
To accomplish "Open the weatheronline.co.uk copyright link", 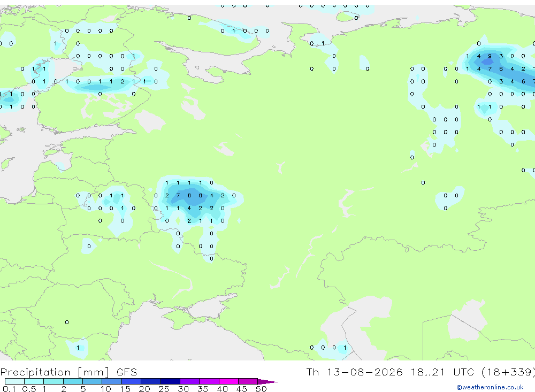I will coord(490,387).
